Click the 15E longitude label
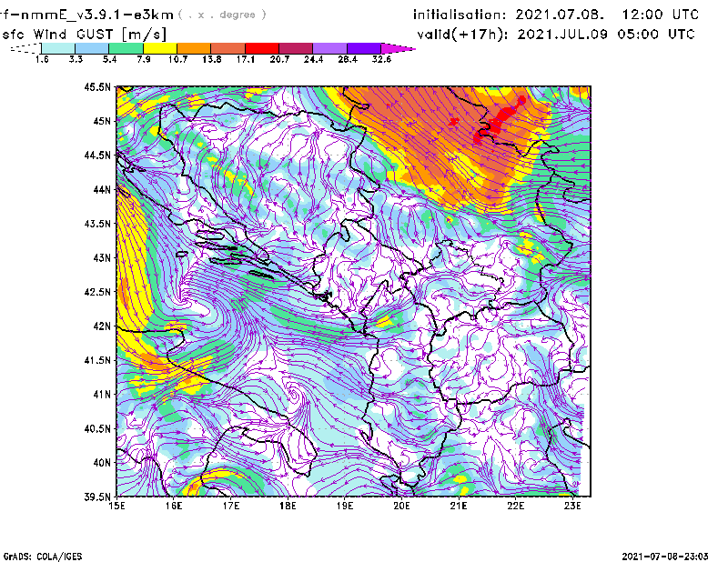Screen dimensions: 728x562 [116, 506]
